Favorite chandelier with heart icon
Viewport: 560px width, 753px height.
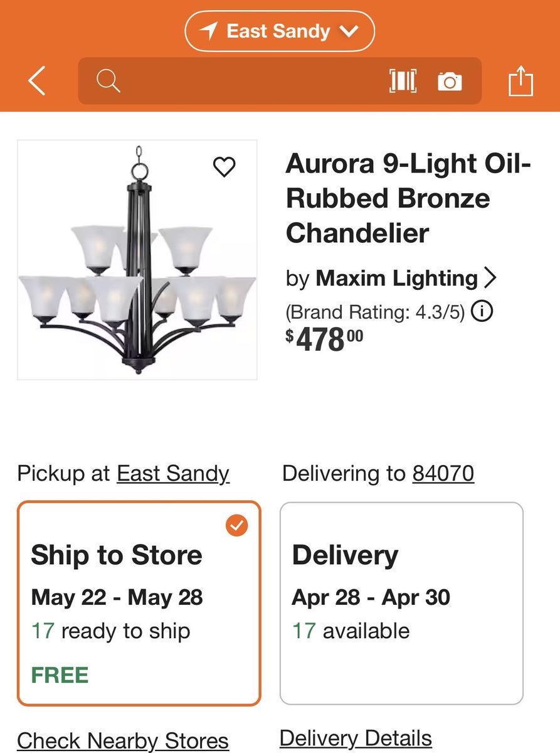(225, 167)
